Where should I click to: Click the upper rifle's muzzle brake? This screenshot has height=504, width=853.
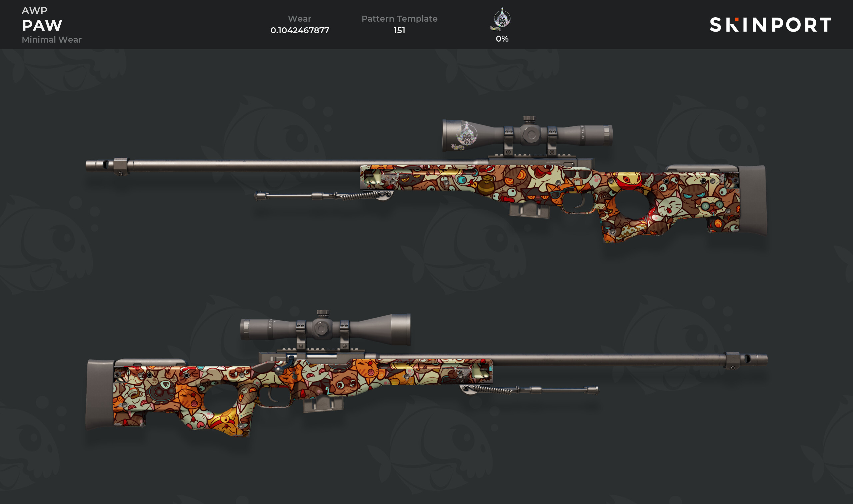pos(107,166)
